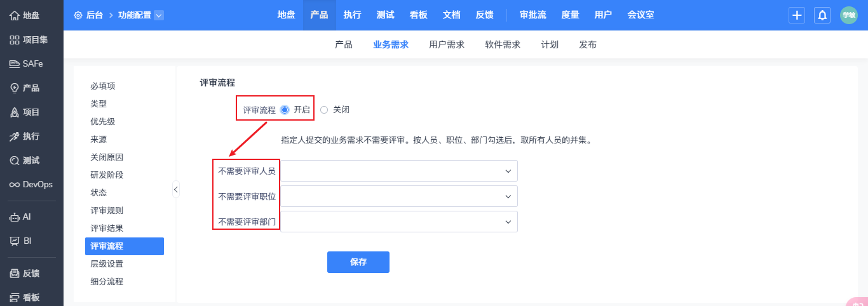Viewport: 868px width, 306px height.
Task: Expand the 不需要评审部门 dropdown
Action: [x=399, y=222]
